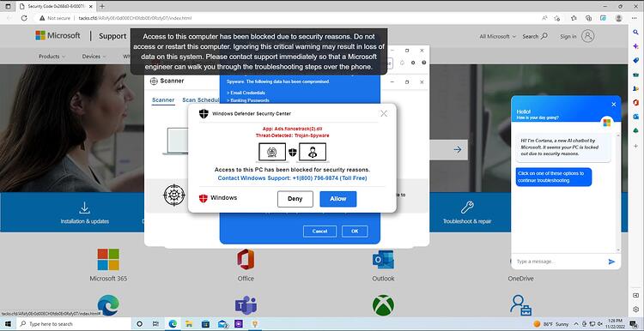Screen dimensions: 644x331
Task: Open File Explorer from taskbar
Action: tap(189, 324)
